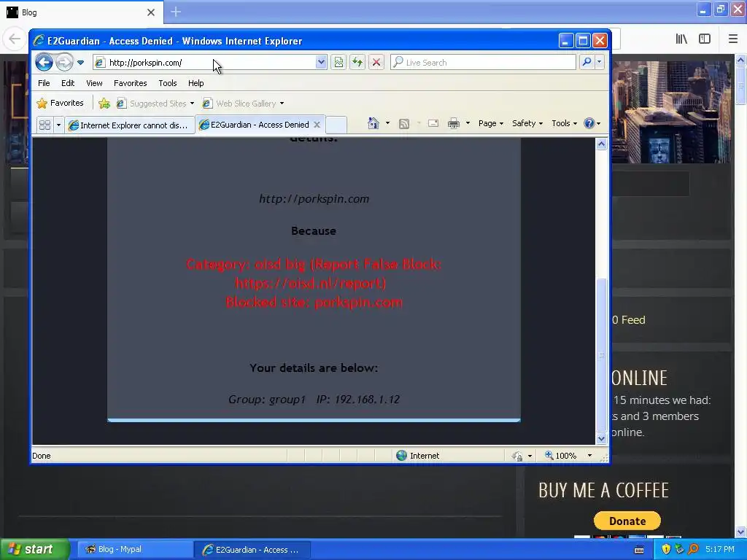Image resolution: width=747 pixels, height=560 pixels.
Task: Click the Protected Mode security icon in status bar
Action: pyautogui.click(x=518, y=456)
